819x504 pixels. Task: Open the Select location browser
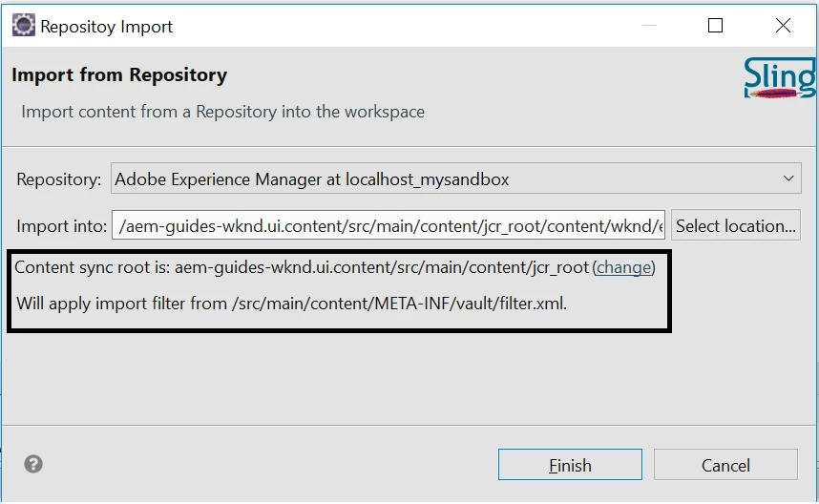(735, 225)
